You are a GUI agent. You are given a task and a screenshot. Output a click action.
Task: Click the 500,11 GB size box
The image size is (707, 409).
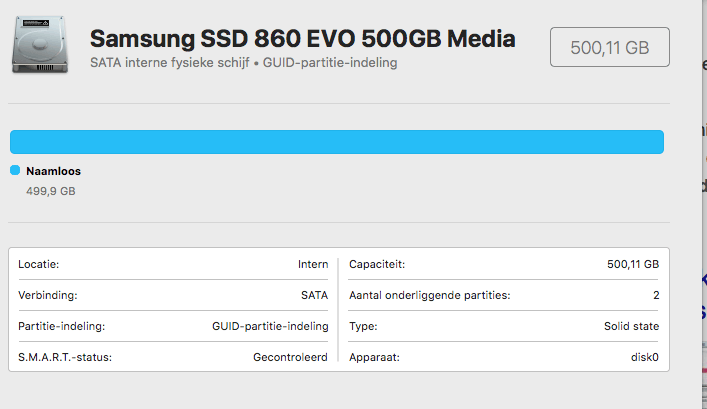pos(610,47)
